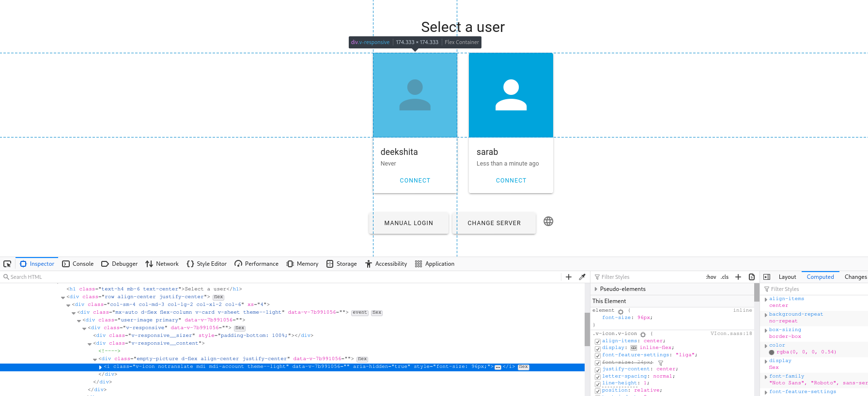The height and width of the screenshot is (396, 868).
Task: Click the ellipsis badge in selected i node
Action: 497,367
